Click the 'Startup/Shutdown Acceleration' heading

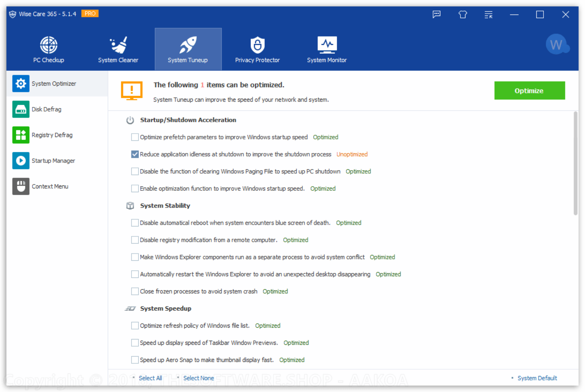tap(188, 120)
